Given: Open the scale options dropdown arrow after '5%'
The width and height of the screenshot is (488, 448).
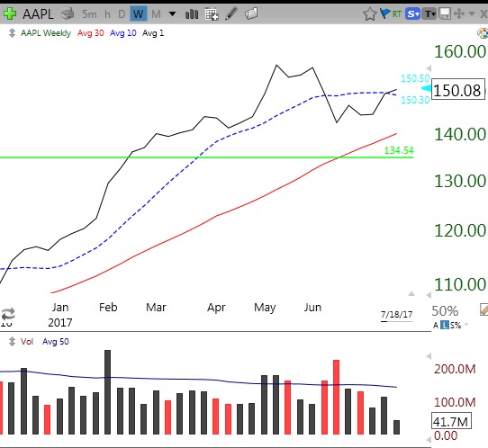Looking at the screenshot, I should tap(466, 325).
